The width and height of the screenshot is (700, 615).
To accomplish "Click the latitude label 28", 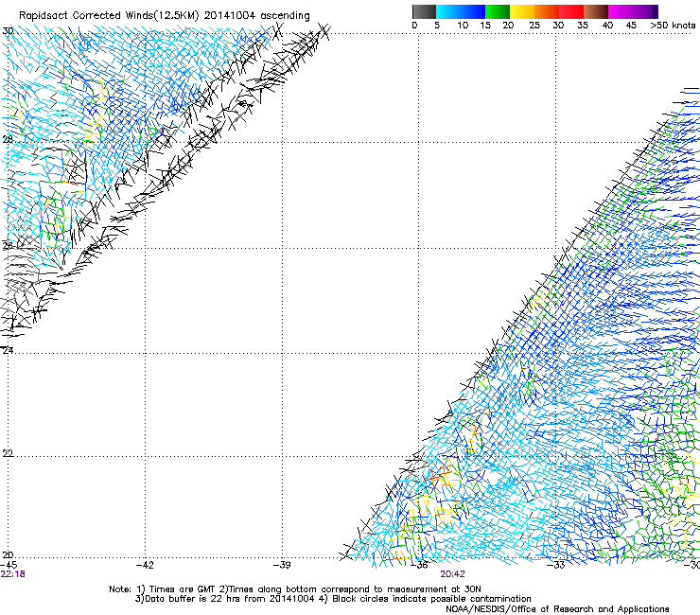I will click(x=8, y=139).
